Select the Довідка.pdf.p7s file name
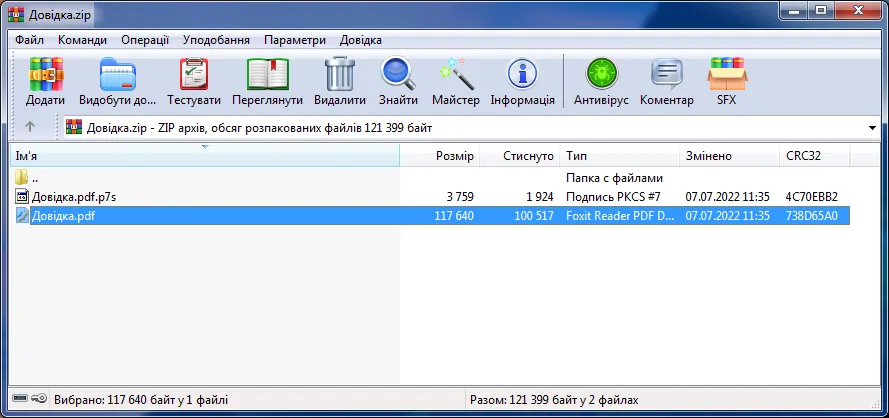The width and height of the screenshot is (889, 418). click(x=74, y=197)
